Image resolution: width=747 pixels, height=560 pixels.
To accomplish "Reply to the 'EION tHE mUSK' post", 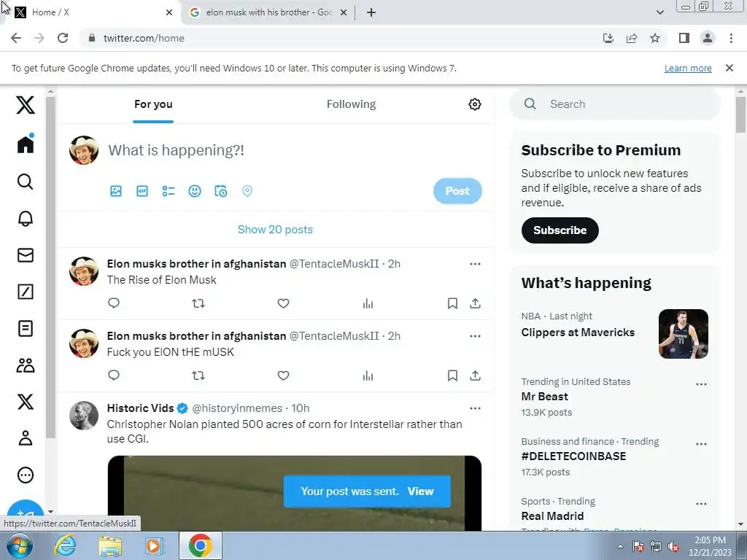I will coord(113,376).
